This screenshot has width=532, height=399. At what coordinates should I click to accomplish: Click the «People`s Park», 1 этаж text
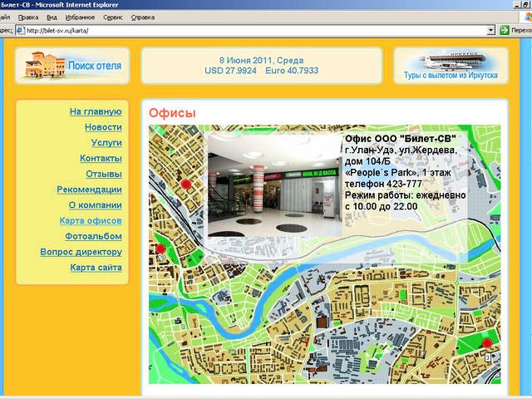tap(398, 173)
